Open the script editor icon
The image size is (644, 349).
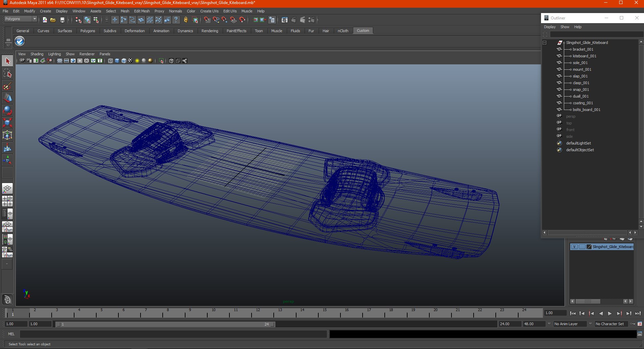(640, 334)
